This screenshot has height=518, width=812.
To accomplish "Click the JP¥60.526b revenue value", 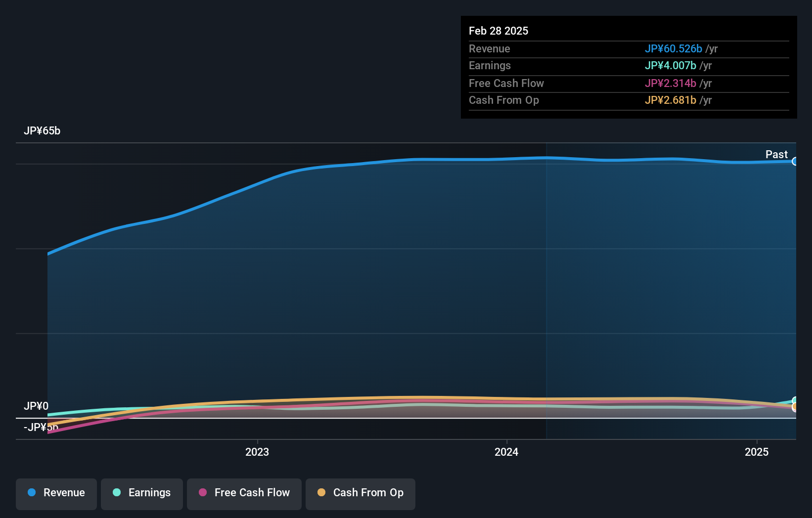I will pos(673,48).
